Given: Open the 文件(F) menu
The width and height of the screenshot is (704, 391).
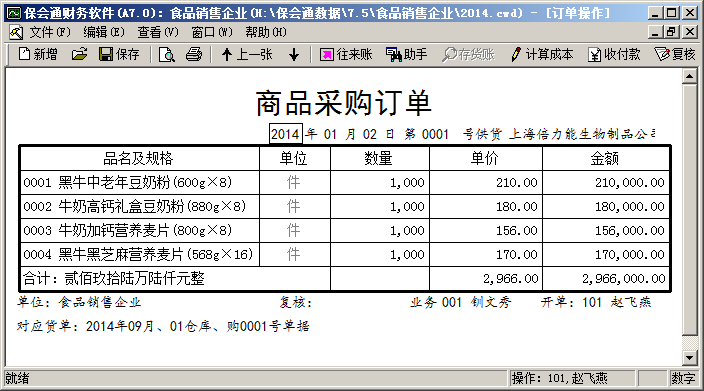Looking at the screenshot, I should point(50,32).
